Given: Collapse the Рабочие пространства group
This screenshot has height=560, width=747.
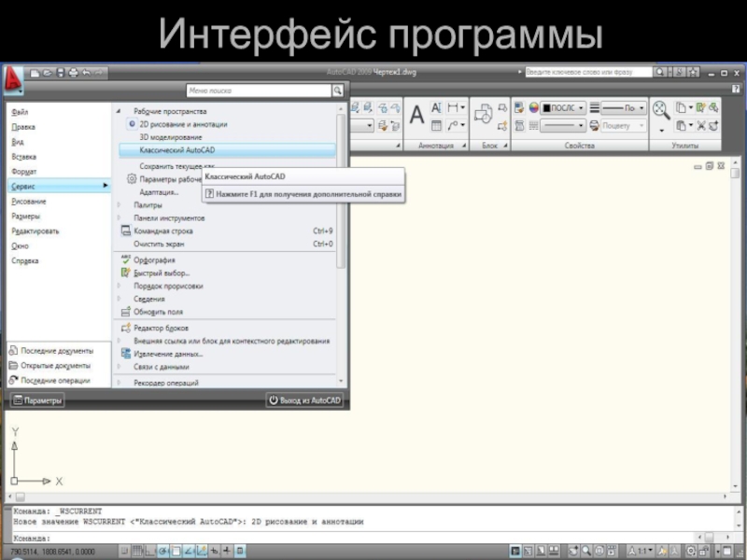Looking at the screenshot, I should coord(119,111).
